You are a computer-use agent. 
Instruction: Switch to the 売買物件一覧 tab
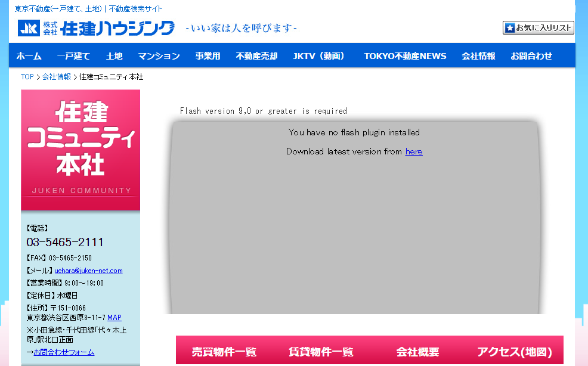[x=224, y=352]
